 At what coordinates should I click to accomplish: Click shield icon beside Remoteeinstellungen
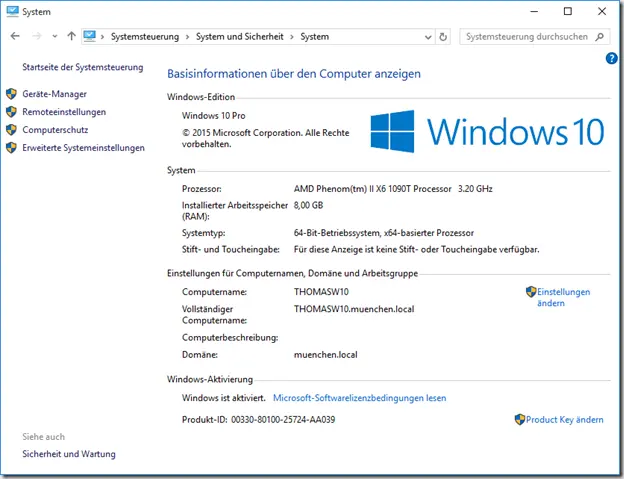pyautogui.click(x=11, y=112)
